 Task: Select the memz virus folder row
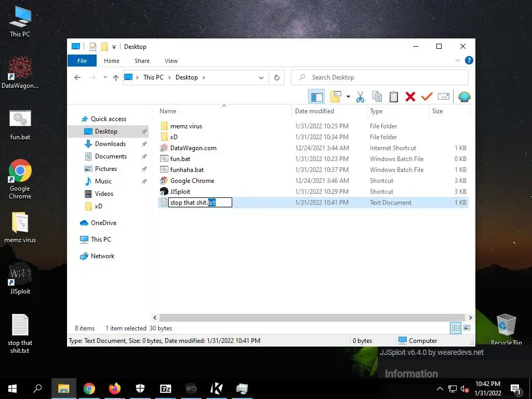pos(313,126)
